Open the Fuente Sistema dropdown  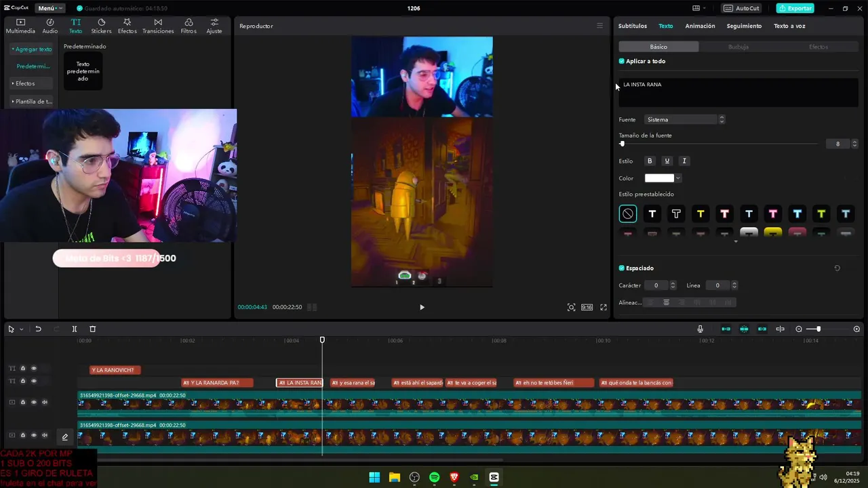tap(684, 119)
